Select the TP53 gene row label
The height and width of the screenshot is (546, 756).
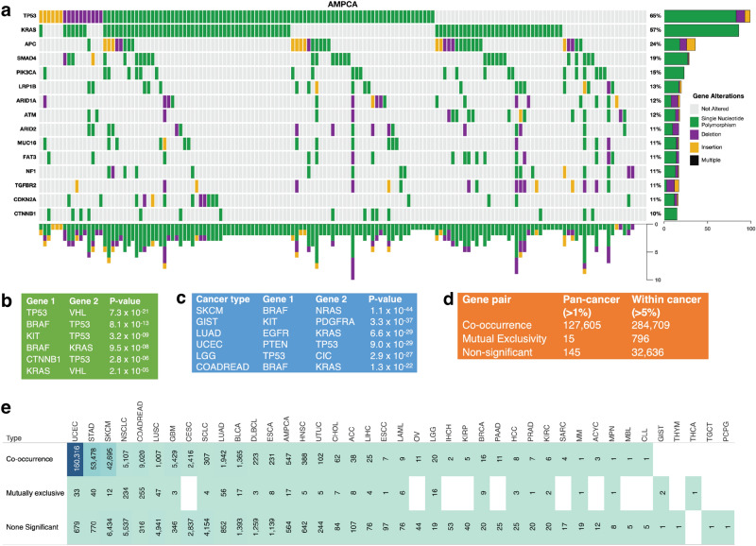point(31,15)
